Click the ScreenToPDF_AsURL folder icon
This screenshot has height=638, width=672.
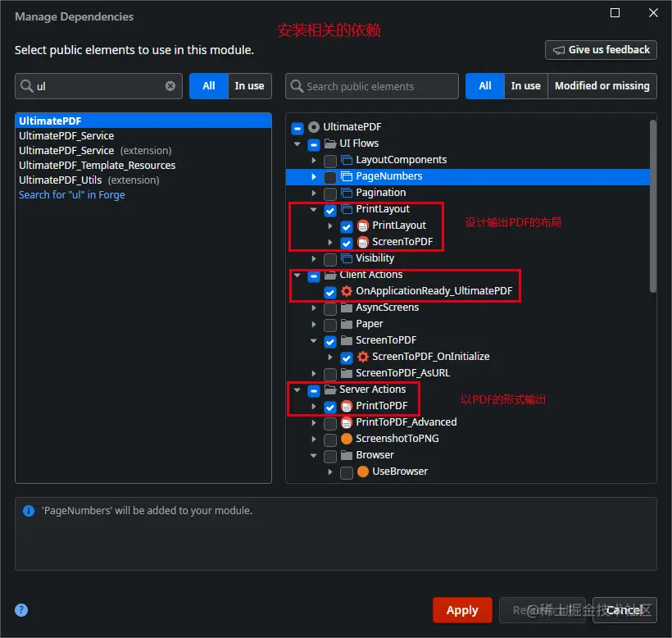[347, 373]
